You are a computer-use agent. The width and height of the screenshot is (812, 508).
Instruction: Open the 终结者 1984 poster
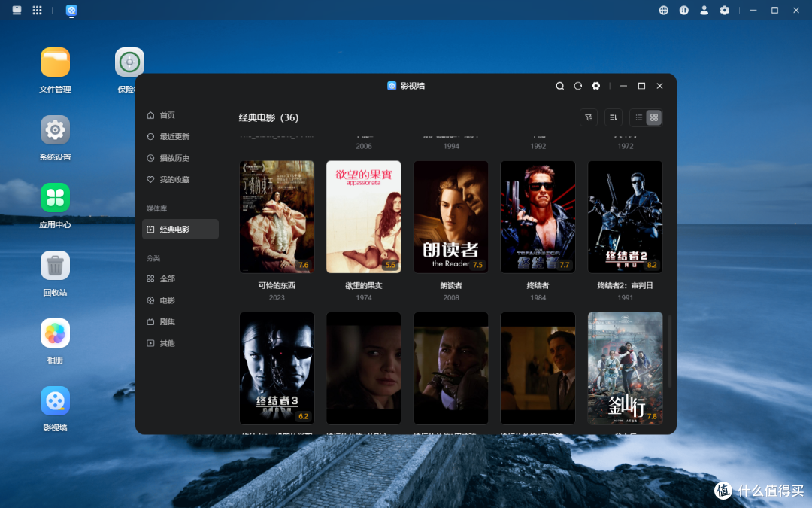click(x=538, y=217)
